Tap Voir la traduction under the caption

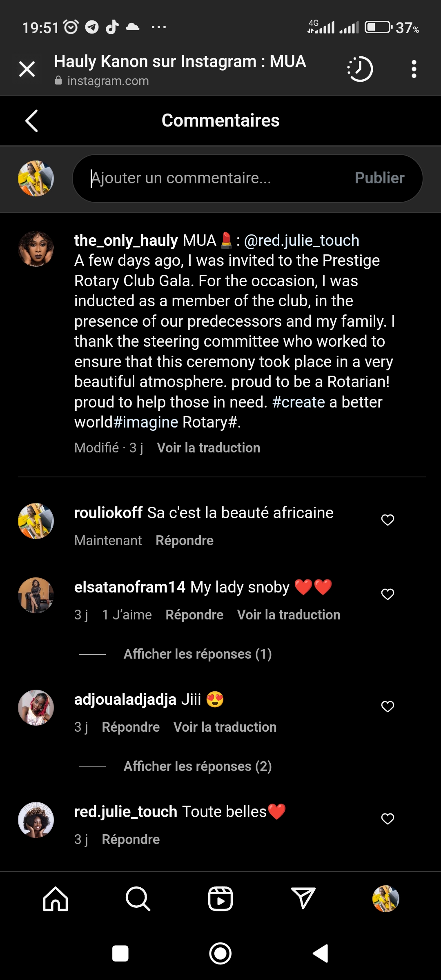(x=209, y=448)
